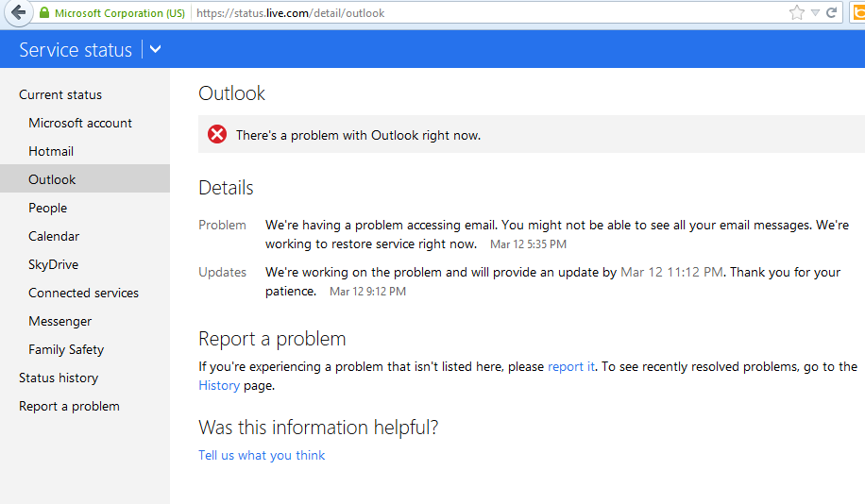Image resolution: width=865 pixels, height=504 pixels.
Task: Open Microsoft account status page
Action: [80, 123]
